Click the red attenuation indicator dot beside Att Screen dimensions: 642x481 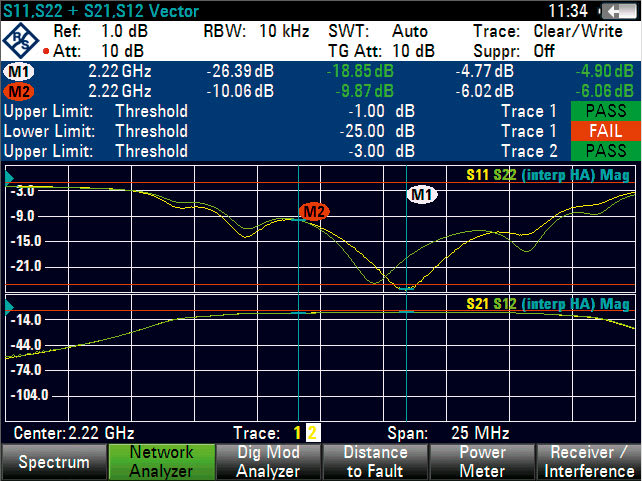click(46, 52)
